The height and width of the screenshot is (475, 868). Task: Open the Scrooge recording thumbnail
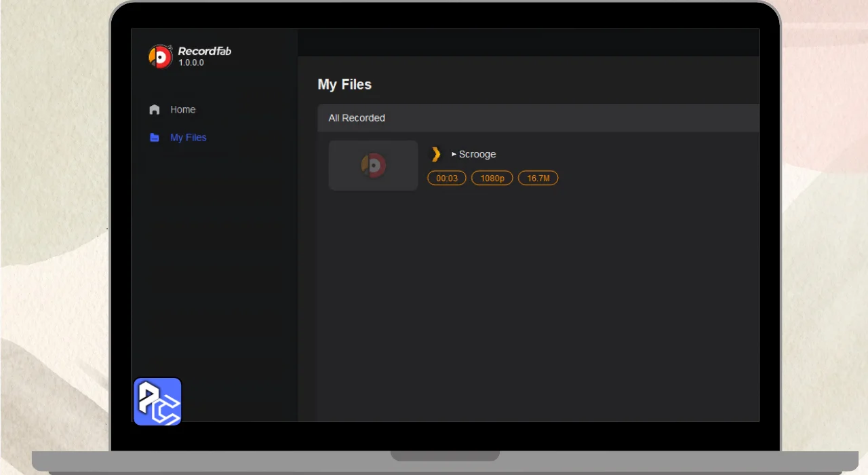374,166
